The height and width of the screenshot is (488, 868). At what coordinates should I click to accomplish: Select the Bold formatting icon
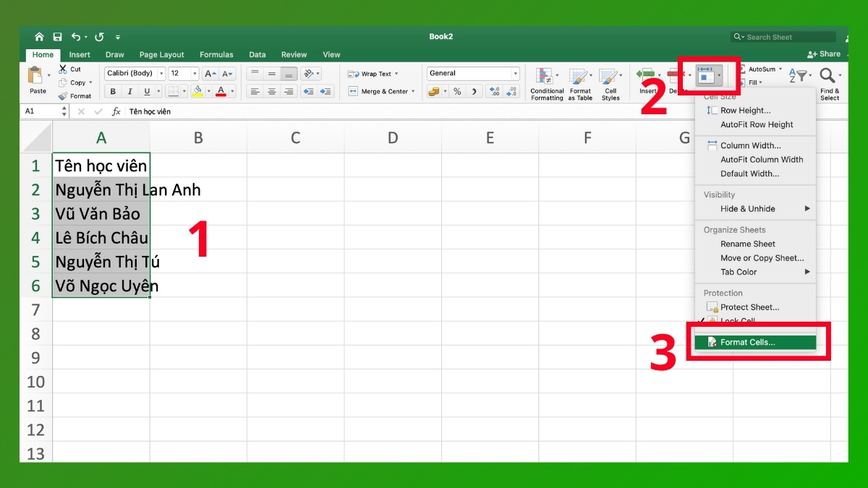[x=113, y=90]
